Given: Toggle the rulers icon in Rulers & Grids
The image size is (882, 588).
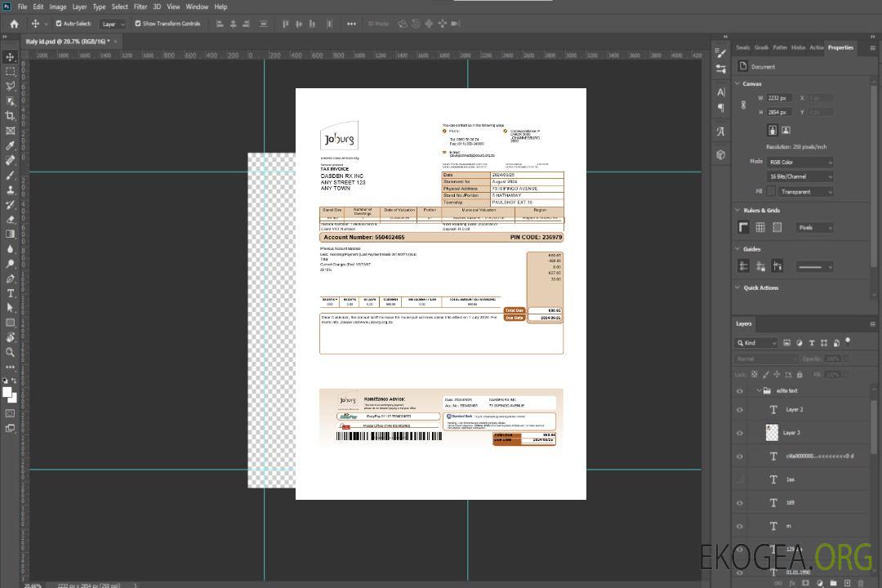Looking at the screenshot, I should click(743, 227).
